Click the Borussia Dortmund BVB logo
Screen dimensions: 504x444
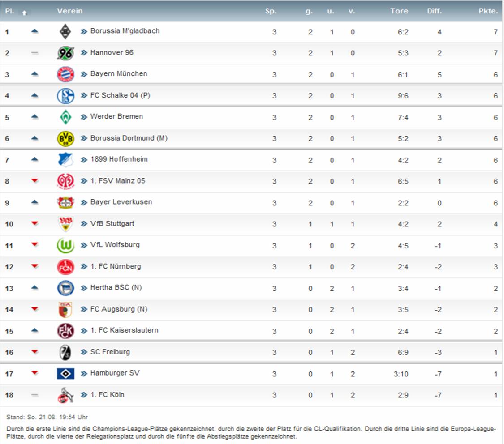[65, 139]
